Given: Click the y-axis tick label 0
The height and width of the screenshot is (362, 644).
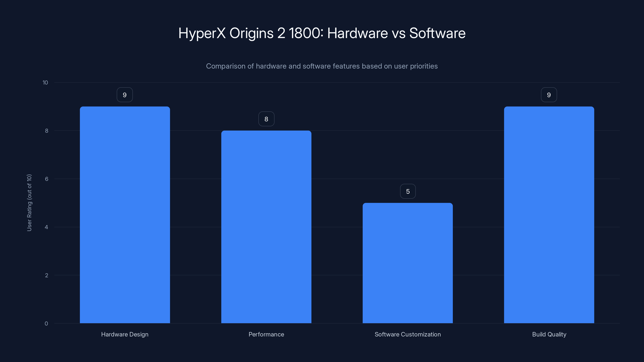Looking at the screenshot, I should [x=46, y=324].
